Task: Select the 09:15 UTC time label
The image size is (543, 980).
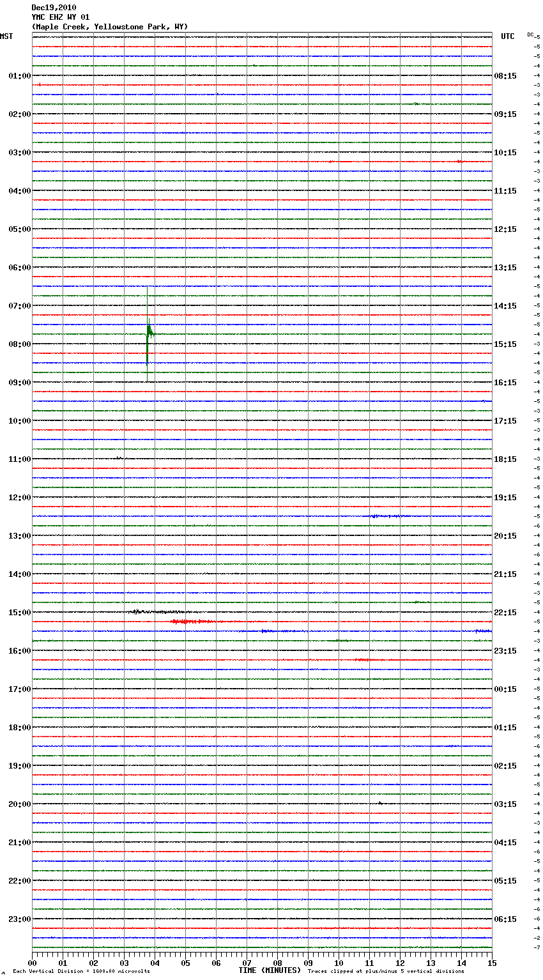Action: (505, 114)
